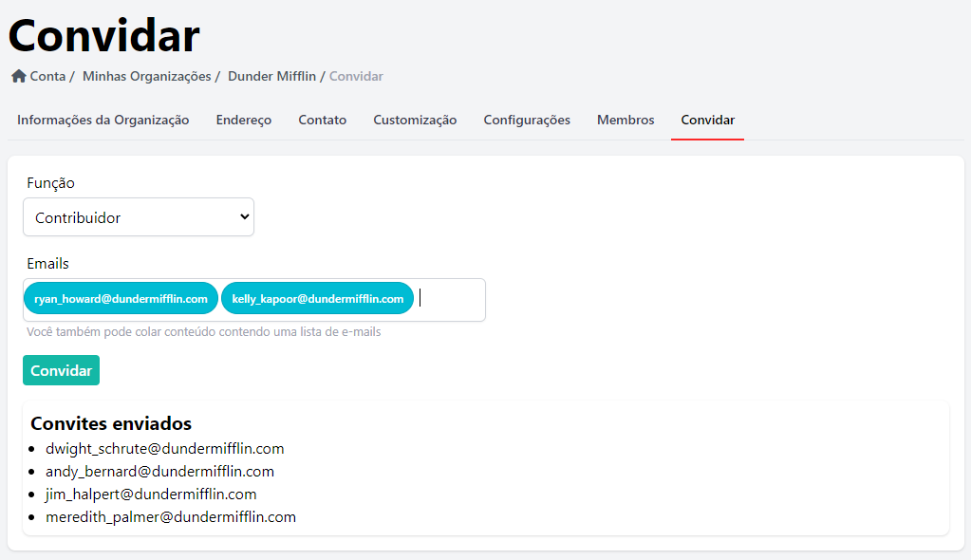Go to Minhas Organizações breadcrumb

coord(147,76)
